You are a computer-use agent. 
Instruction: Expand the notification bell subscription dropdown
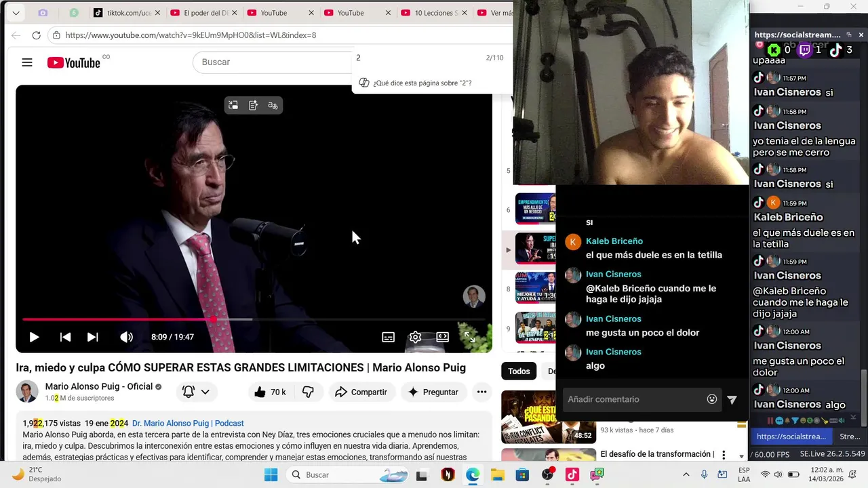coord(196,392)
